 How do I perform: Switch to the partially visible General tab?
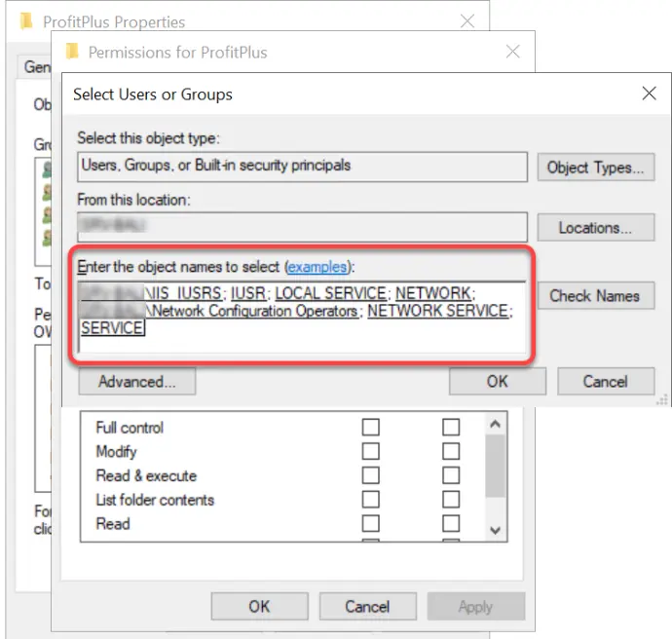pos(37,67)
